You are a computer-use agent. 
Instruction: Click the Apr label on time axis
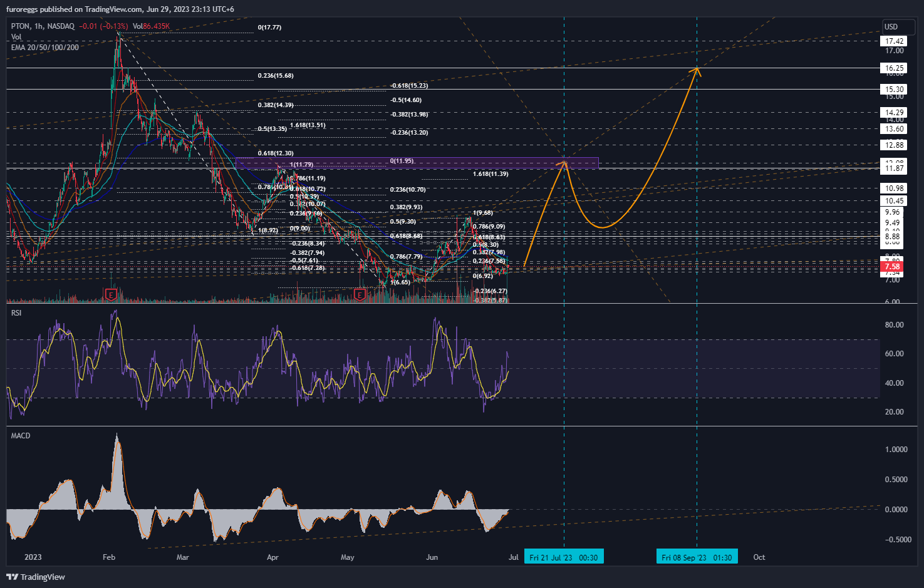(273, 557)
